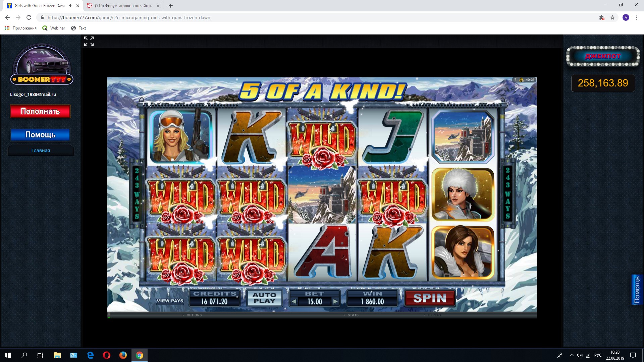Screen dimensions: 644x362
Task: Click the fullscreen expand icon above game
Action: (x=89, y=41)
